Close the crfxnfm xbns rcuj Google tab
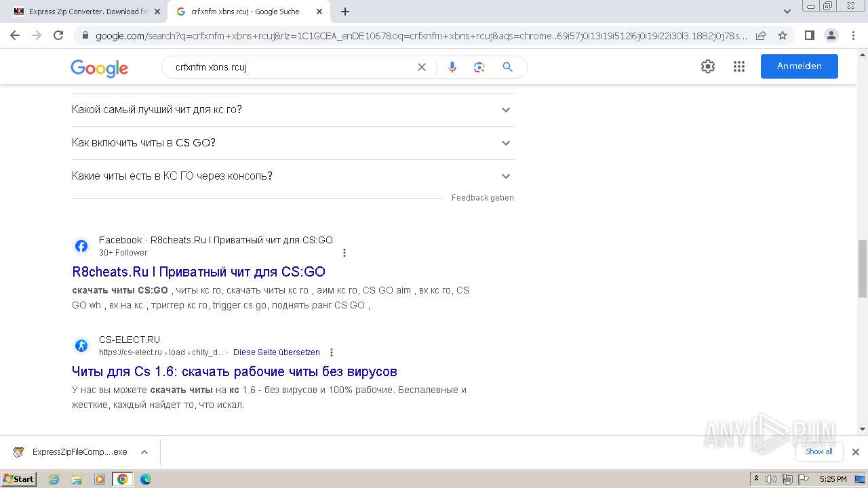The width and height of the screenshot is (868, 488). [x=319, y=12]
